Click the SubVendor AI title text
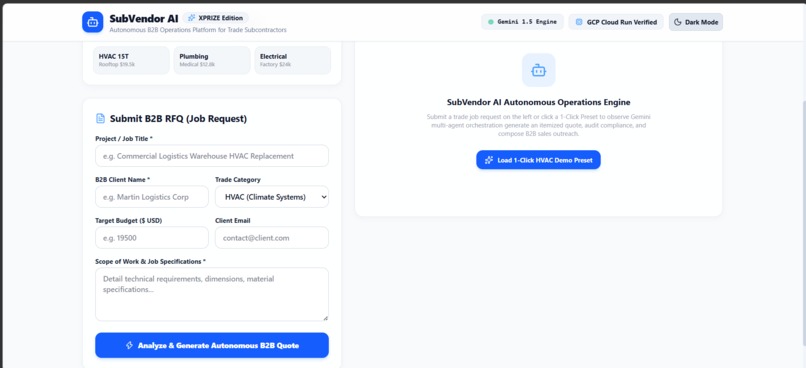 point(143,19)
